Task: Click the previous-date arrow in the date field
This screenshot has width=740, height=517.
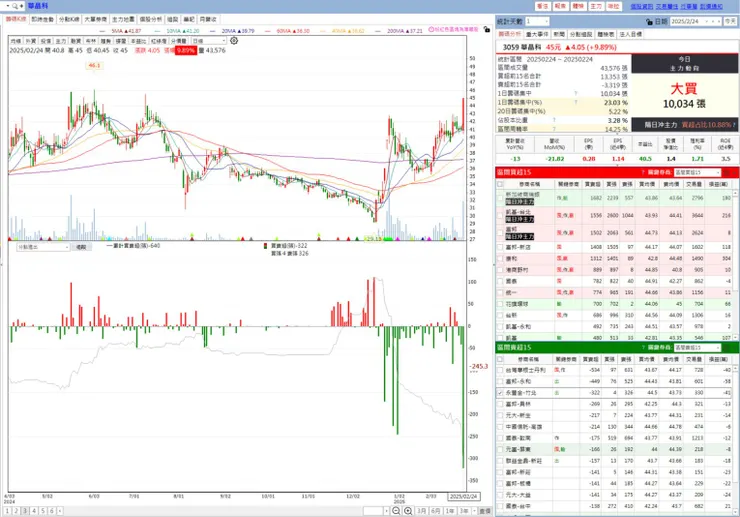Action: [x=713, y=22]
